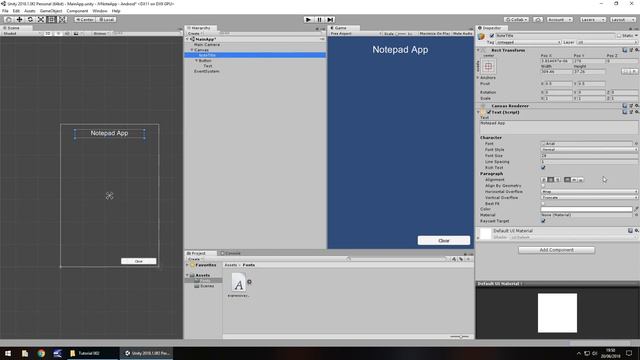
Task: Collapse the Canvas node in Hierarchy
Action: [192, 50]
